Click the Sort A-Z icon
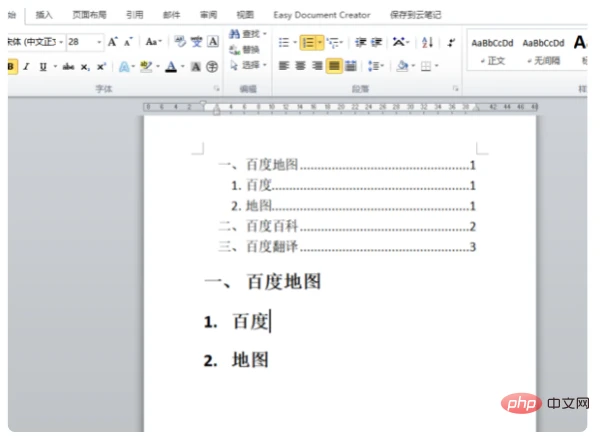 pyautogui.click(x=427, y=42)
